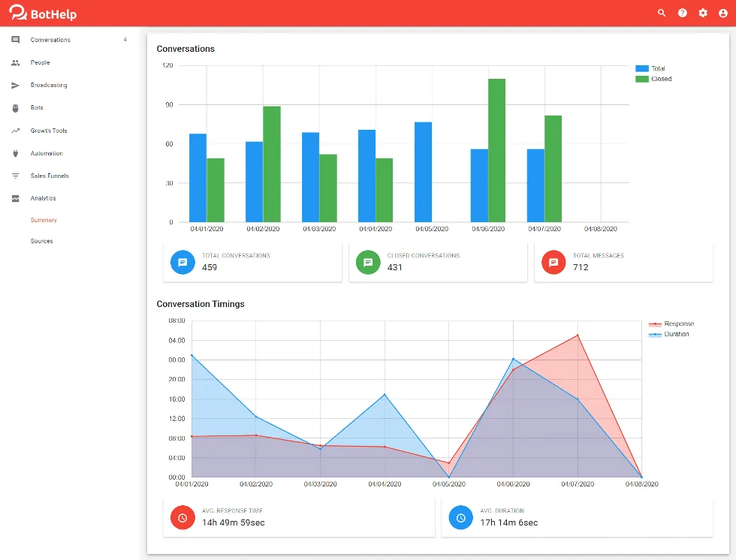Open the search icon in header
The image size is (736, 560).
[x=662, y=13]
